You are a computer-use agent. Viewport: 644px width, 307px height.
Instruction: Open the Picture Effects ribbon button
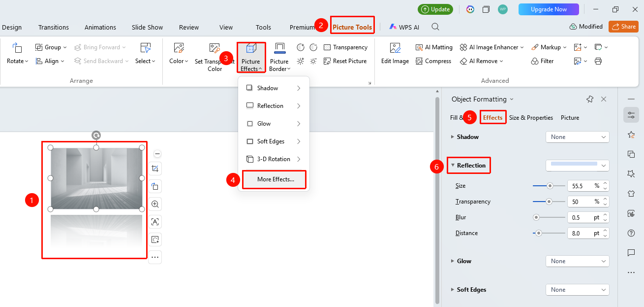[251, 58]
